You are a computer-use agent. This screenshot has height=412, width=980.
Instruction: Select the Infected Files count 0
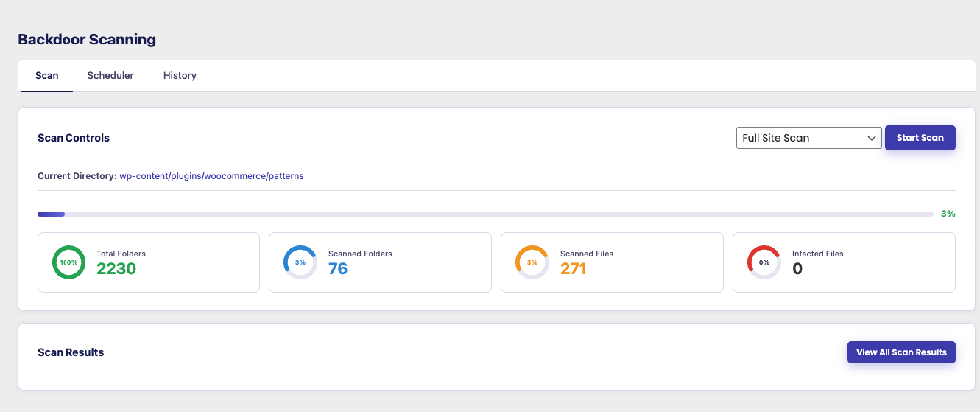pos(797,269)
